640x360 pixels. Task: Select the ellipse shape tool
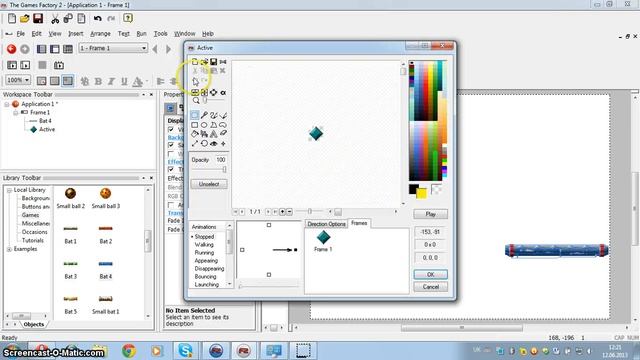204,125
